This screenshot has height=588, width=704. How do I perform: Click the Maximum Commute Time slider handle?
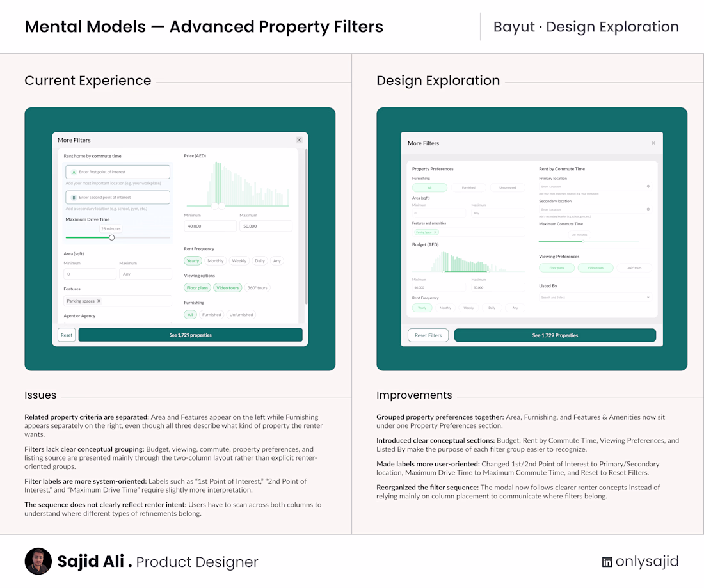(583, 241)
